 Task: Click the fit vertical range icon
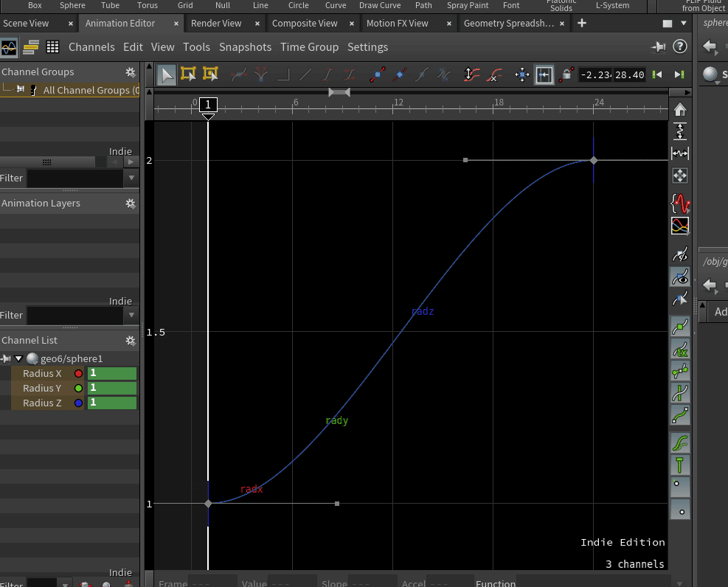coord(680,131)
